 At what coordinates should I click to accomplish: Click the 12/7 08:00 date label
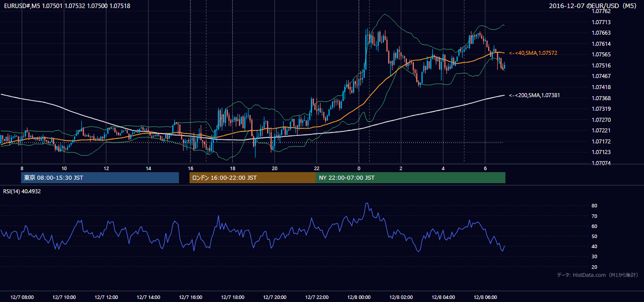pyautogui.click(x=22, y=297)
